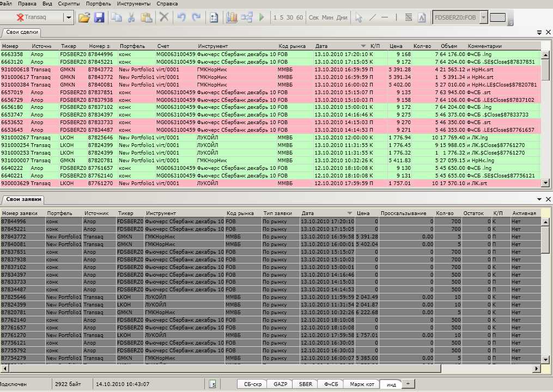Click the right arrow of the horizontal scrollbar
Viewport: 553px width, 392px height.
pos(537,369)
